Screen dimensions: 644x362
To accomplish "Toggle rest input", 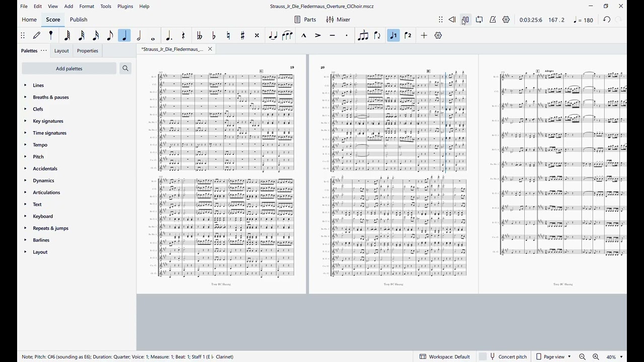I will [184, 36].
